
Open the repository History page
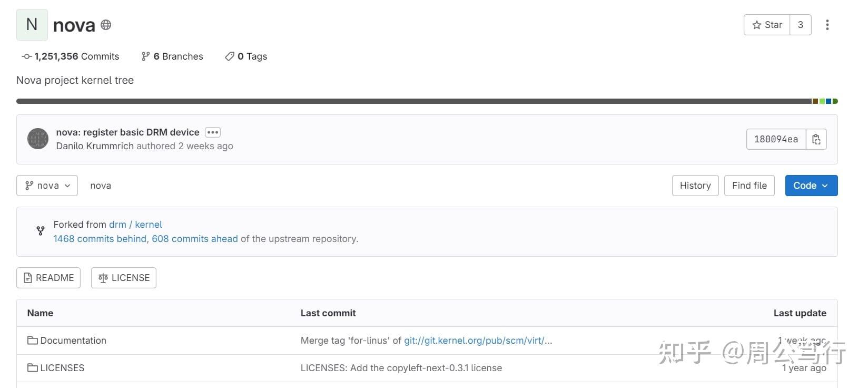click(x=695, y=185)
